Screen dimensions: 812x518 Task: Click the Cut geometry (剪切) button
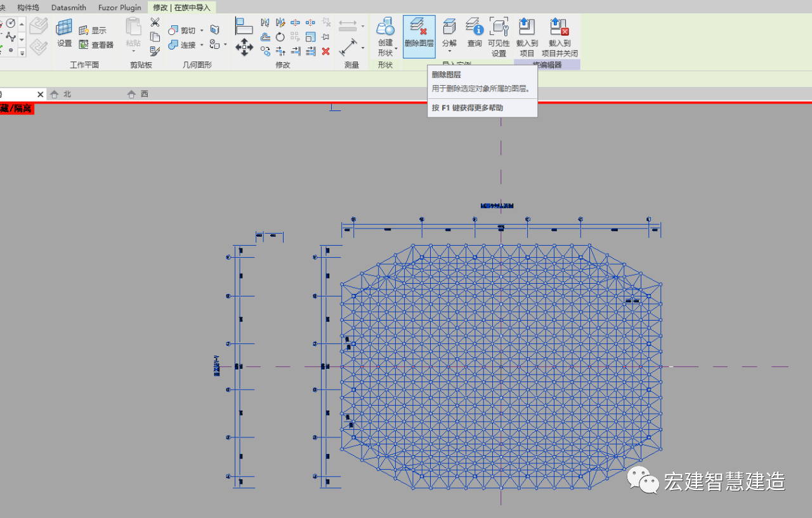tap(182, 30)
